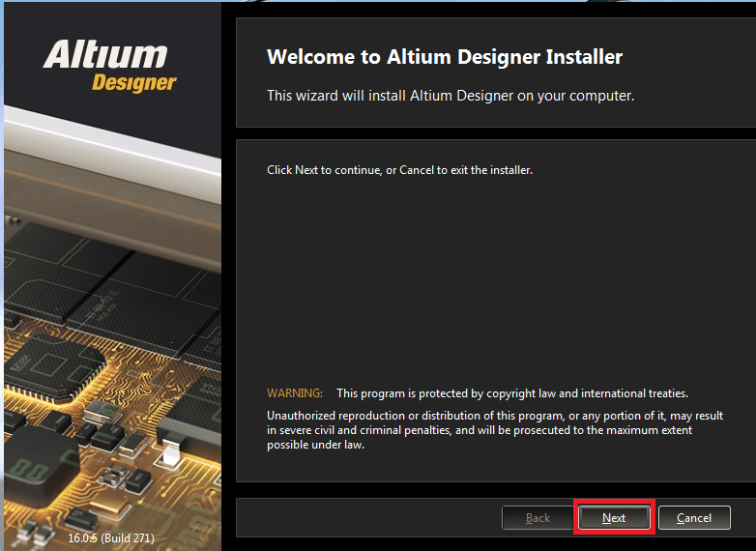Click the empty area of the content panel
756x551 pixels.
coord(493,280)
